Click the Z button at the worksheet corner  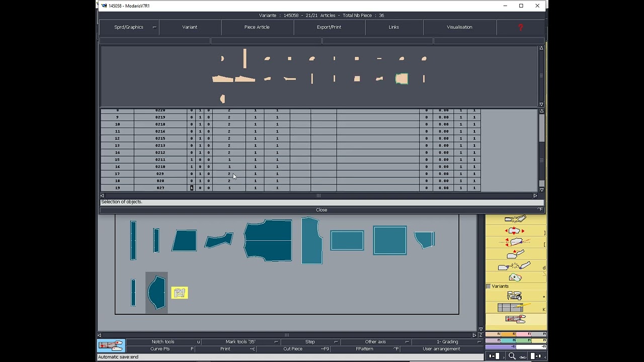[481, 335]
